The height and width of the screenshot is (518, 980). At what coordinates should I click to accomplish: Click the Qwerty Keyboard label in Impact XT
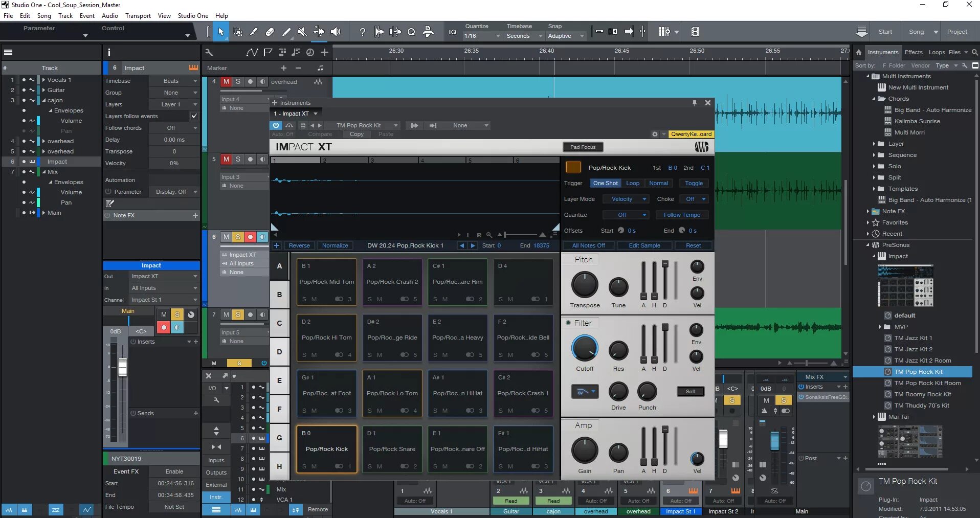pyautogui.click(x=691, y=134)
